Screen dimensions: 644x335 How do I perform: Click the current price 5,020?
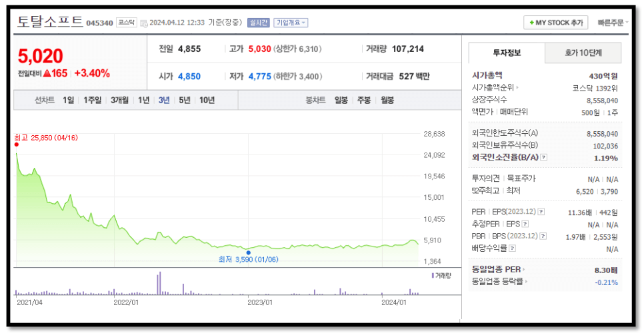[x=40, y=56]
